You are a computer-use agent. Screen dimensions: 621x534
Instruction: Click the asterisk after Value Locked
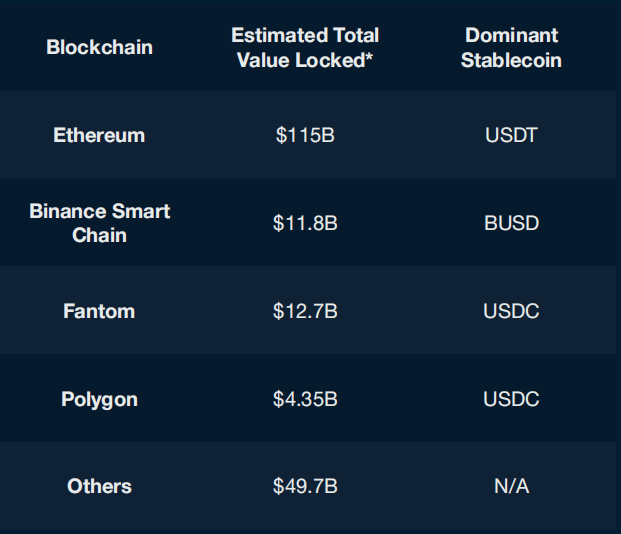click(x=369, y=57)
